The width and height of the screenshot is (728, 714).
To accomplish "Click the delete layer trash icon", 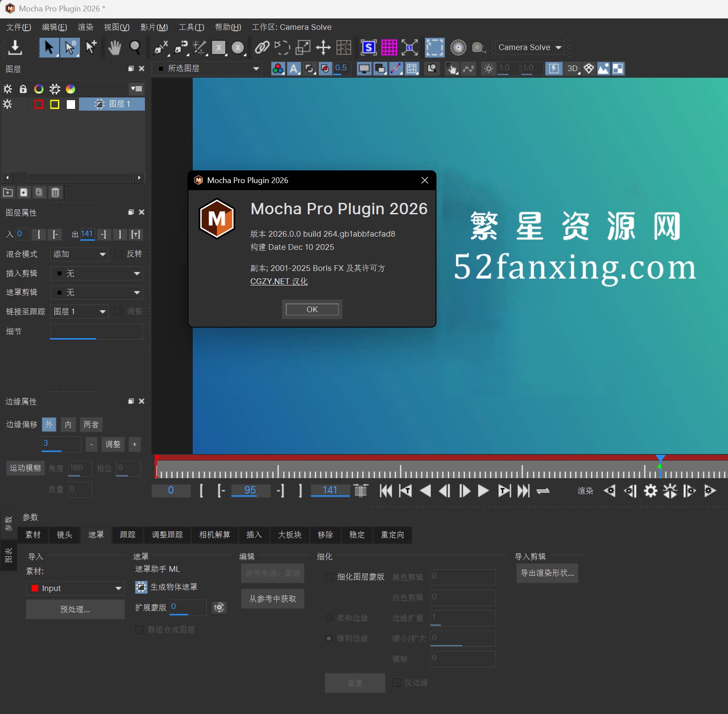I will 55,192.
